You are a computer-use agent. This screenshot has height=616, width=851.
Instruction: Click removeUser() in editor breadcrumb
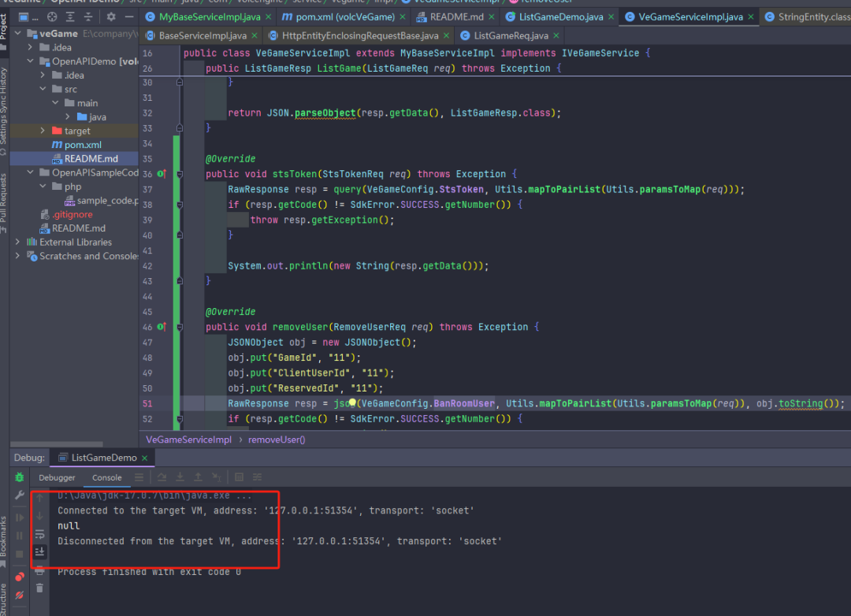coord(277,440)
